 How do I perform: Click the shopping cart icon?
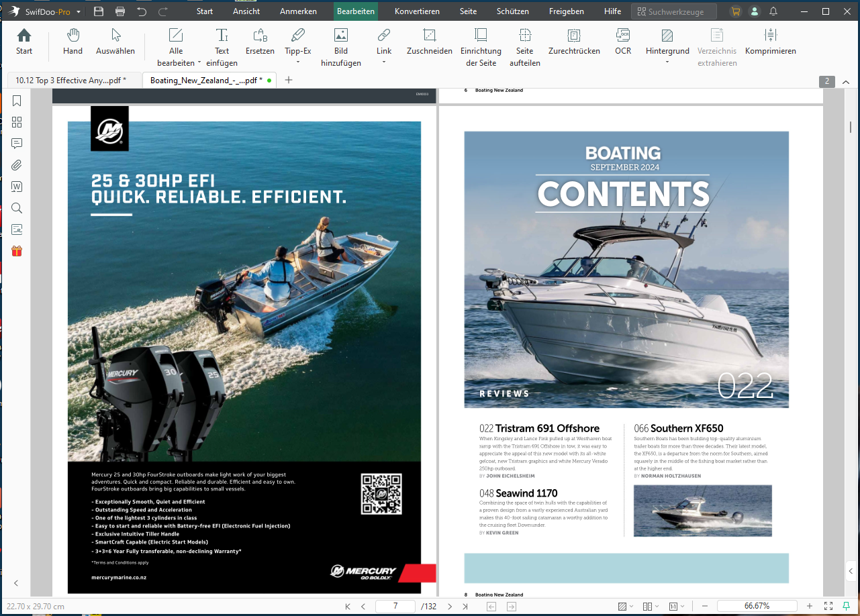(x=736, y=11)
